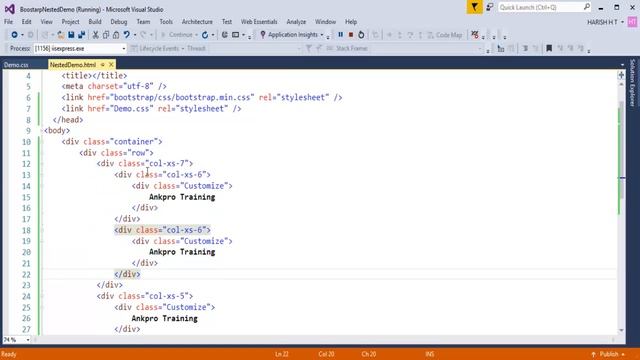The height and width of the screenshot is (360, 640).
Task: Click the 'Demo.css' href value on line 7
Action: point(131,109)
